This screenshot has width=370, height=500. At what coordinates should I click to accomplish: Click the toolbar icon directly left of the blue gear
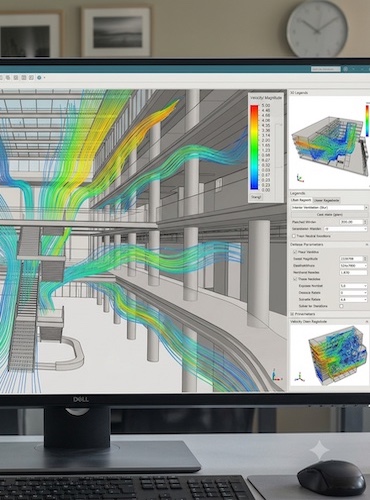tap(31, 77)
